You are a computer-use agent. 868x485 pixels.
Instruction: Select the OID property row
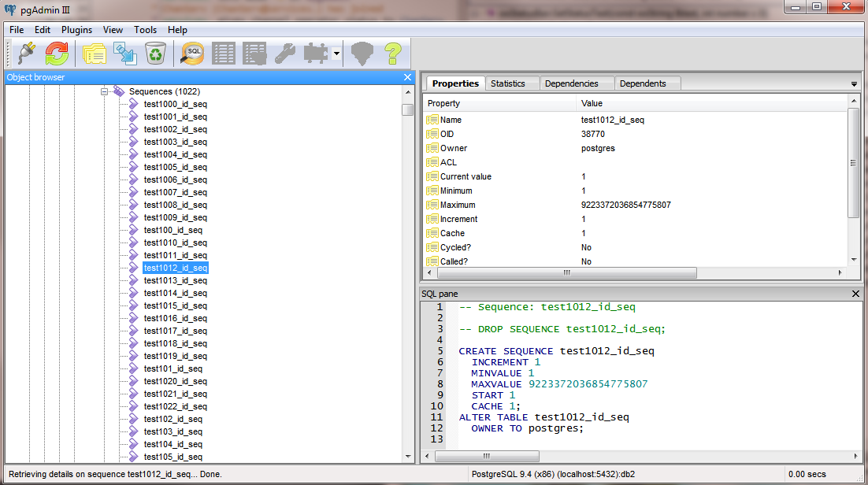click(x=636, y=134)
